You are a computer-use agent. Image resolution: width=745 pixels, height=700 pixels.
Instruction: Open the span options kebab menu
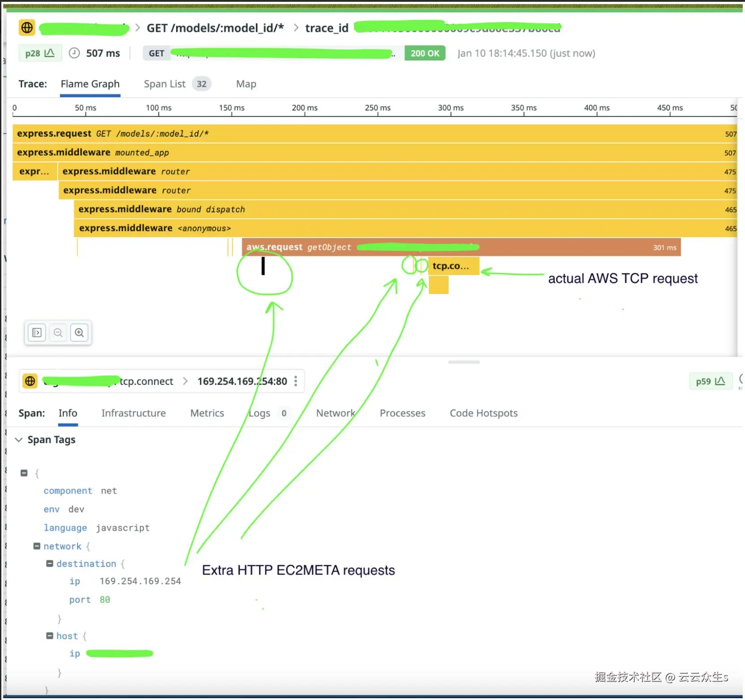295,381
